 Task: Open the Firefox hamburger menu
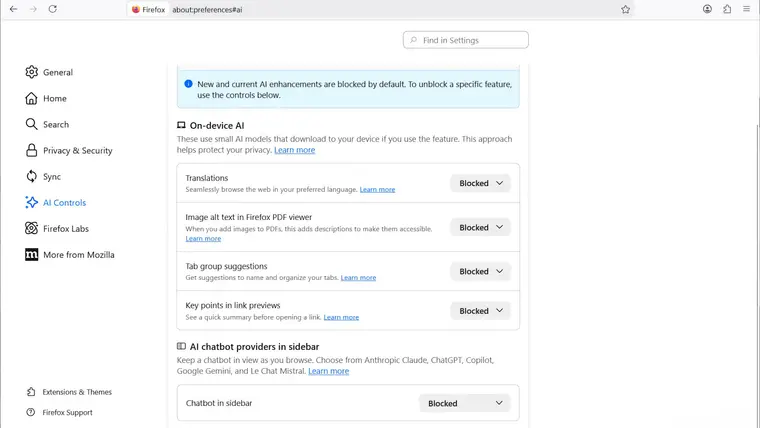coord(746,9)
